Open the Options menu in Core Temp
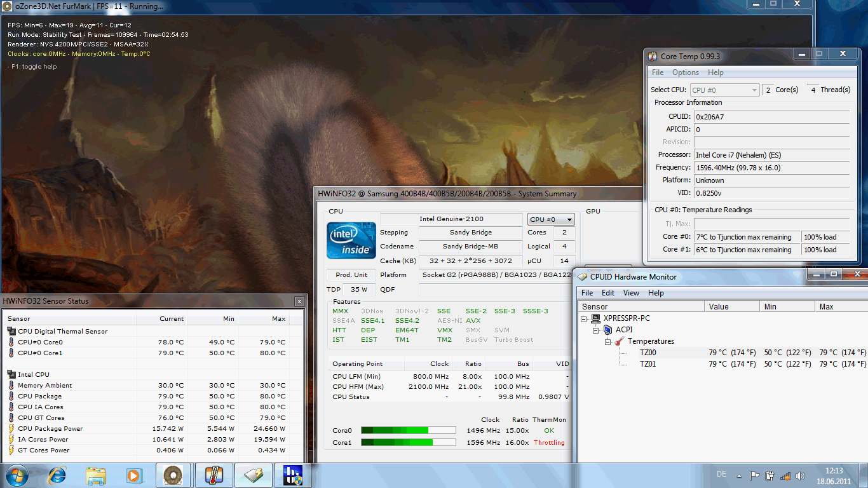The width and height of the screenshot is (868, 488). pos(686,72)
